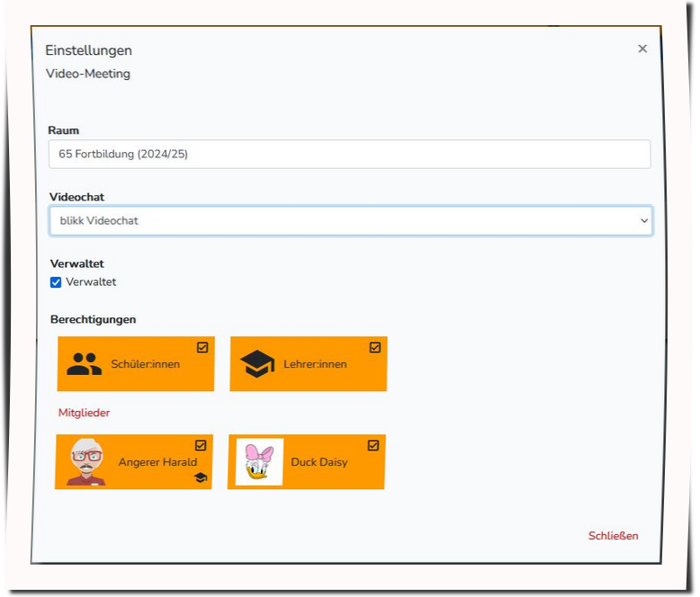Viewport: 700px width, 597px height.
Task: Select the Lehrer:innen label text
Action: click(x=315, y=364)
